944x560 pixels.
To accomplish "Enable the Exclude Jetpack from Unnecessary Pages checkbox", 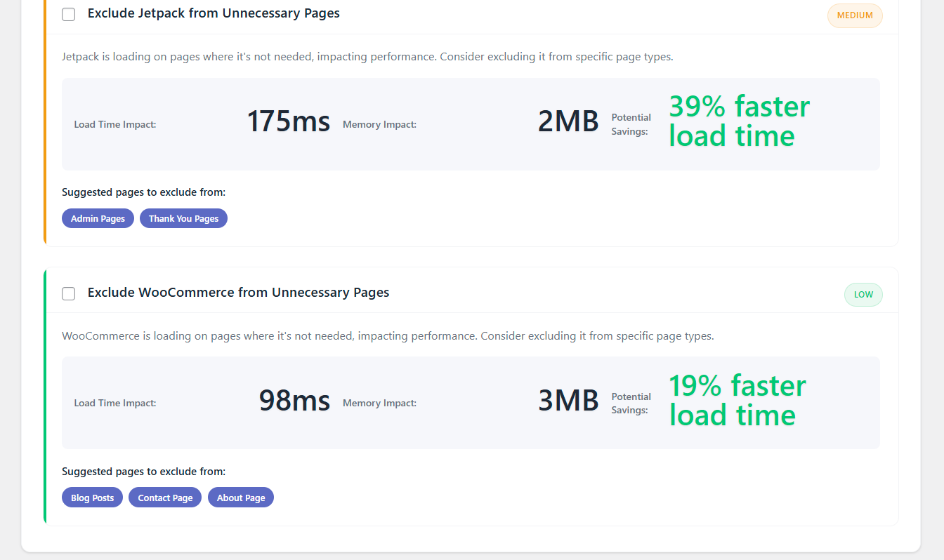I will pos(68,14).
